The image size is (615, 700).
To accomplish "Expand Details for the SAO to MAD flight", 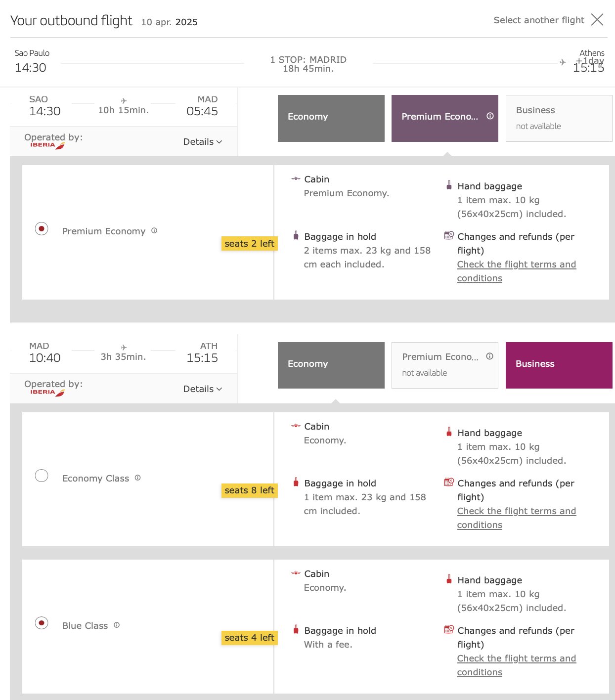I will [x=203, y=142].
